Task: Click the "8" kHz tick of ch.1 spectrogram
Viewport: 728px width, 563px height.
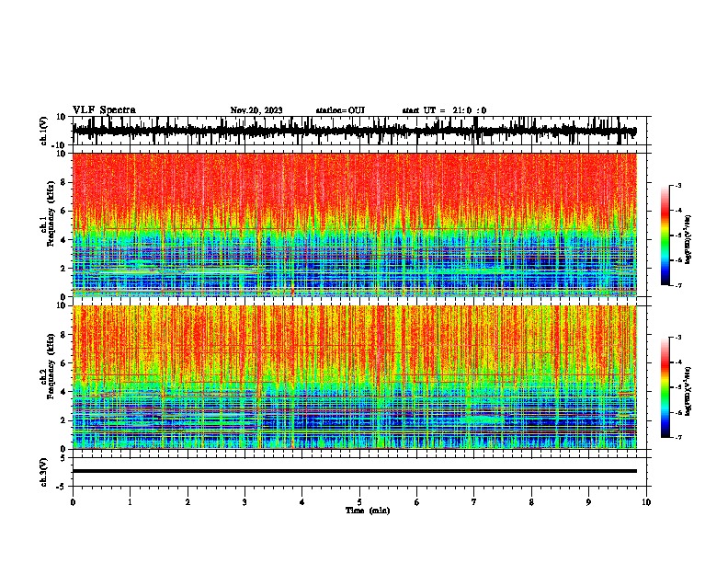Action: coord(65,182)
